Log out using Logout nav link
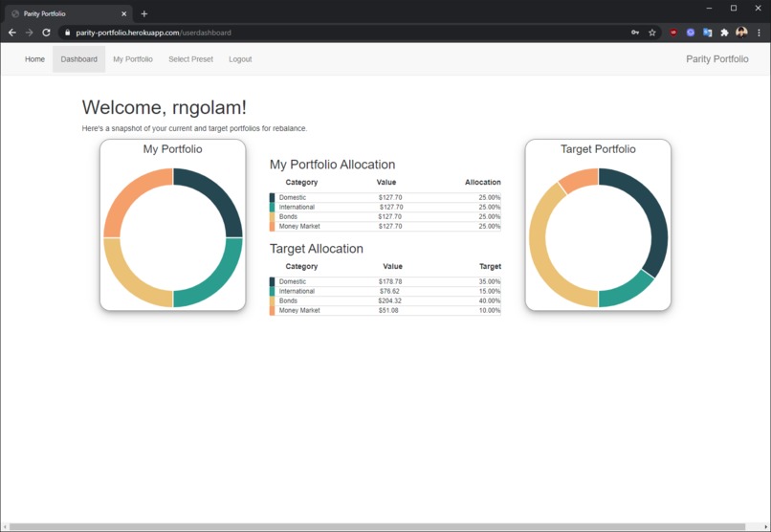This screenshot has height=532, width=771. click(240, 59)
